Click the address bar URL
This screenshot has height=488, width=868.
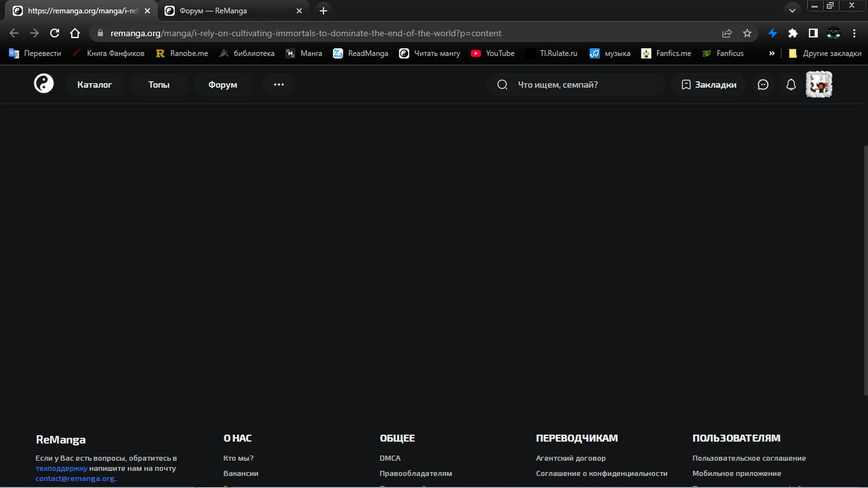click(306, 33)
